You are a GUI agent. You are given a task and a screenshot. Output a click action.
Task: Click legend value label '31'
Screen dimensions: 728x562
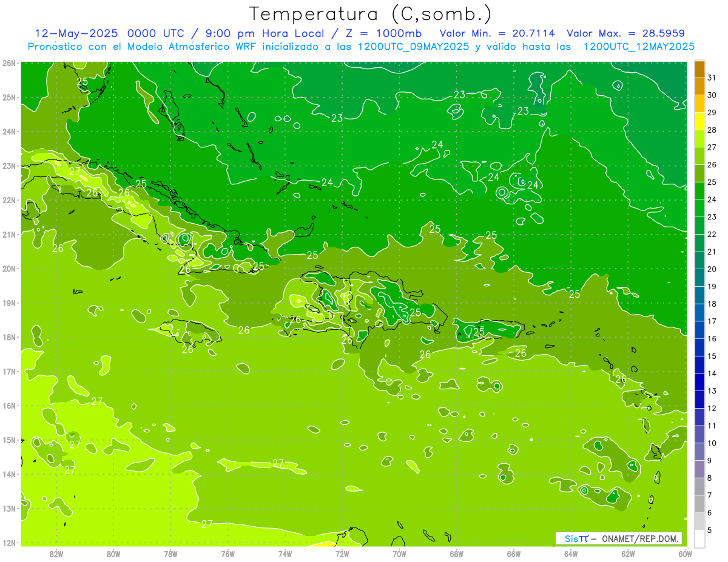point(712,78)
